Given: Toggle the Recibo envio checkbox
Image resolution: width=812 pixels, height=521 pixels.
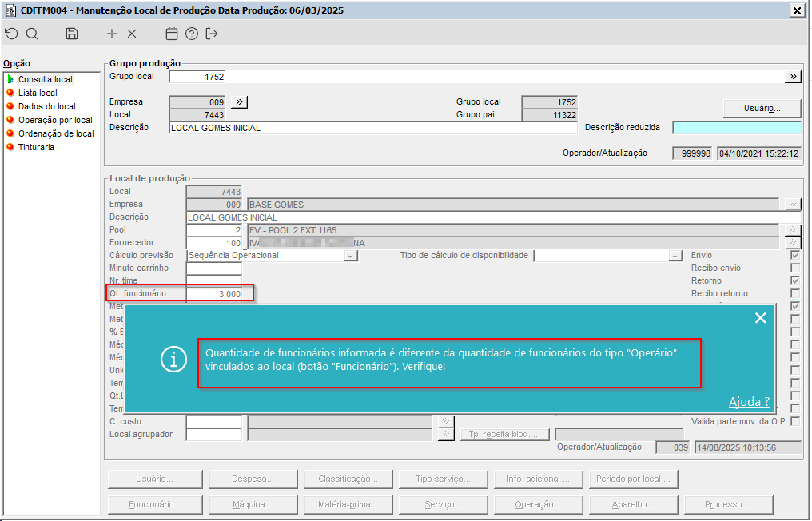Looking at the screenshot, I should coord(795,268).
